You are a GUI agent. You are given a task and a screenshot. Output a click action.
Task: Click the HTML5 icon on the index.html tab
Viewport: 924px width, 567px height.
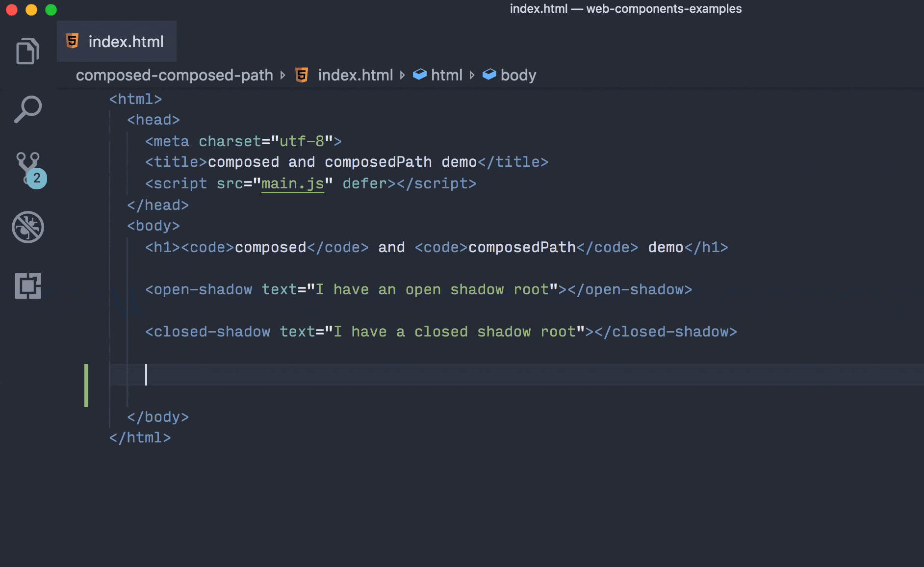tap(73, 41)
